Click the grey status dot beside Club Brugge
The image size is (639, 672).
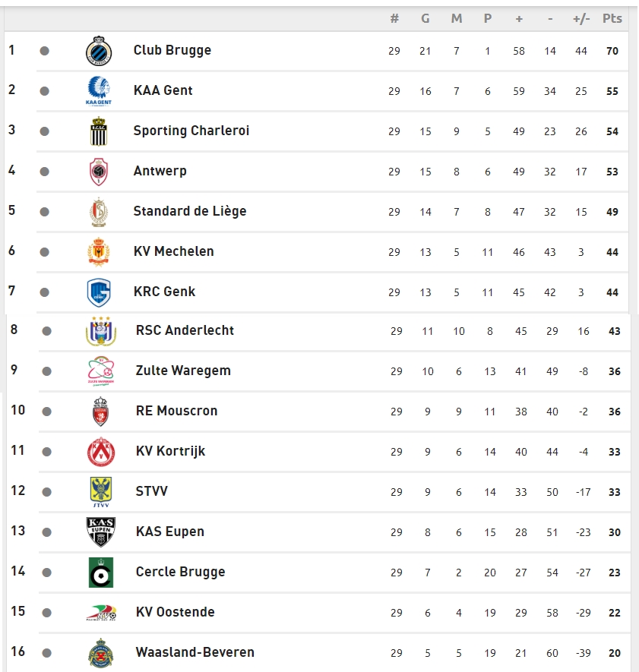tap(44, 51)
